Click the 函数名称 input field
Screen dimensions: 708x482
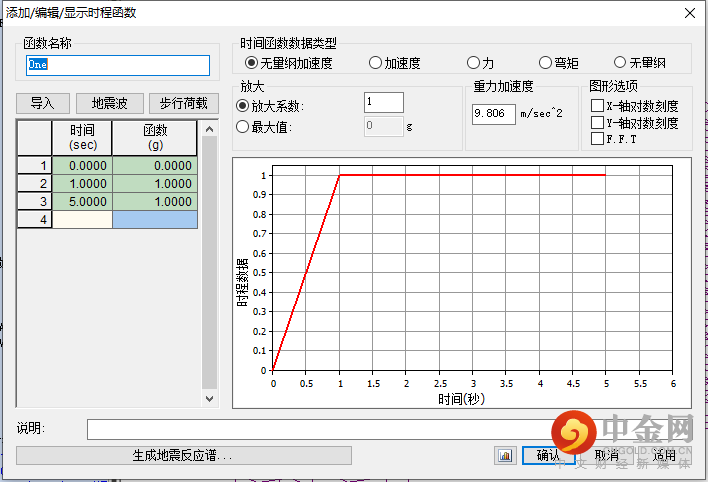pos(118,65)
